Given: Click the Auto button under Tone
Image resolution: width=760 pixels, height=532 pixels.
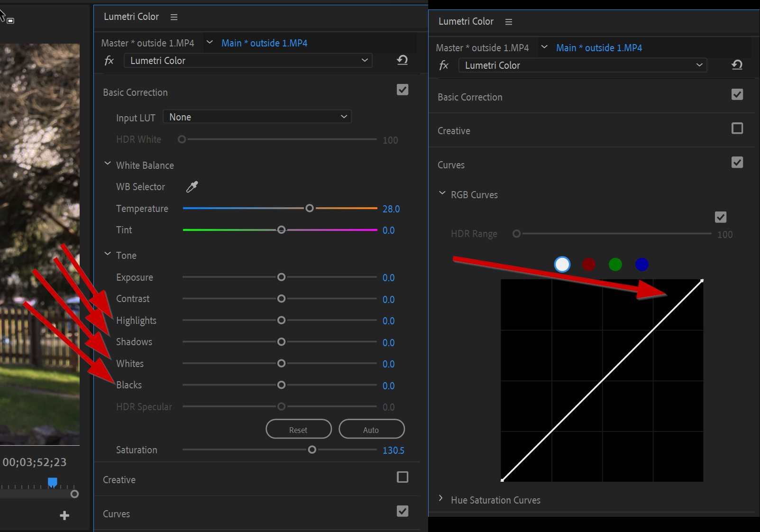Looking at the screenshot, I should pyautogui.click(x=371, y=429).
